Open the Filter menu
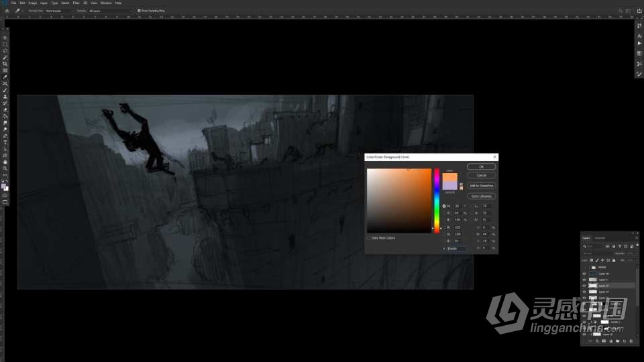644x362 pixels. tap(76, 3)
